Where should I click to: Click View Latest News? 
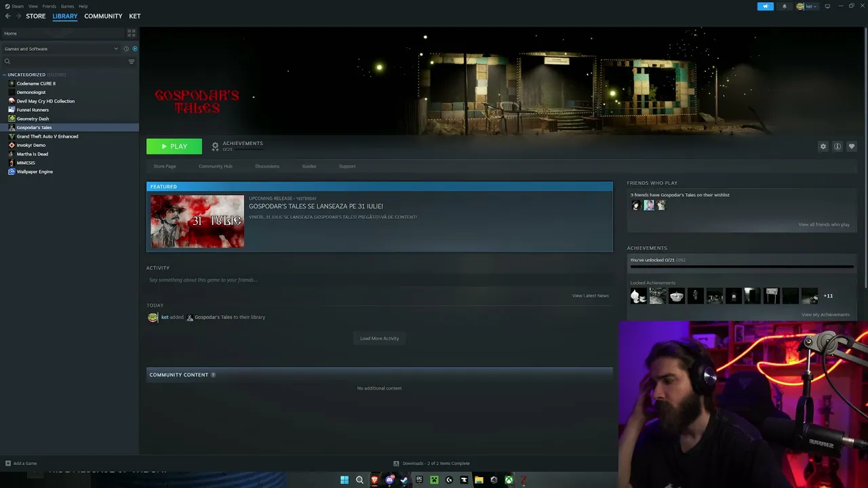click(591, 296)
